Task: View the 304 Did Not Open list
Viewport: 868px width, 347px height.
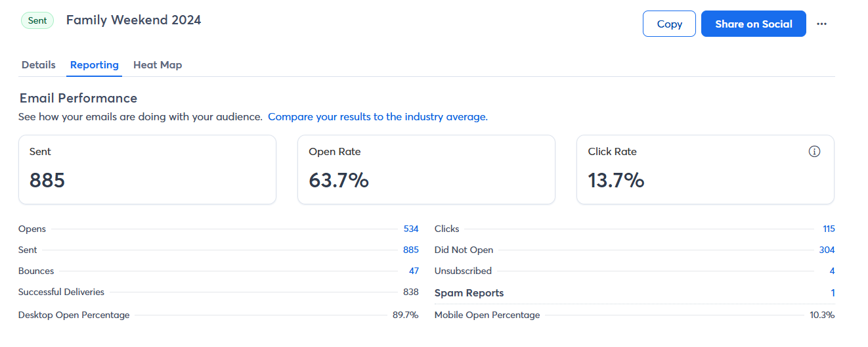Action: point(827,250)
